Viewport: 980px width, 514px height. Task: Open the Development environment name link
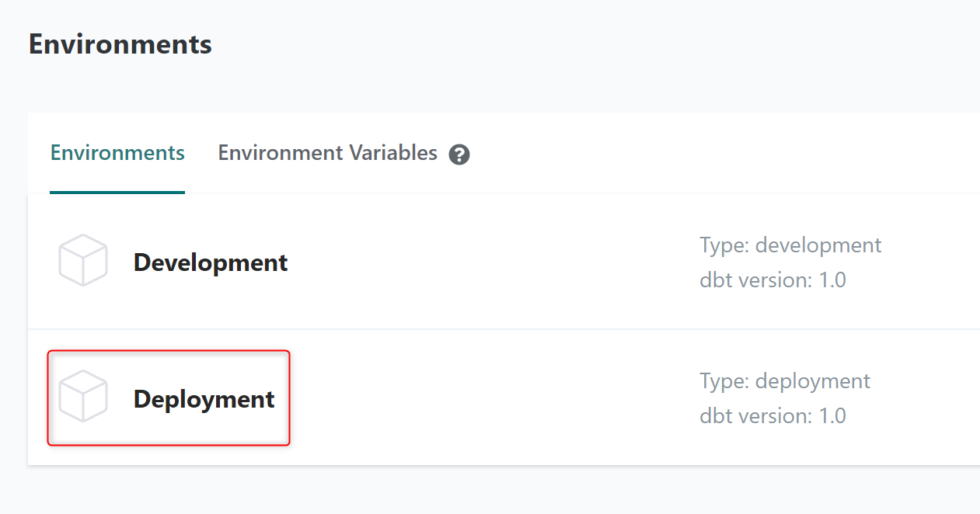click(211, 262)
